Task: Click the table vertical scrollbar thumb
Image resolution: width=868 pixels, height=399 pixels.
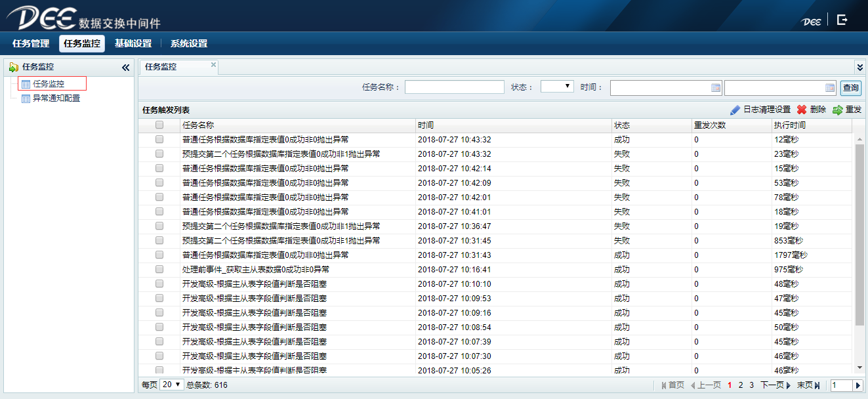Action: (x=860, y=235)
